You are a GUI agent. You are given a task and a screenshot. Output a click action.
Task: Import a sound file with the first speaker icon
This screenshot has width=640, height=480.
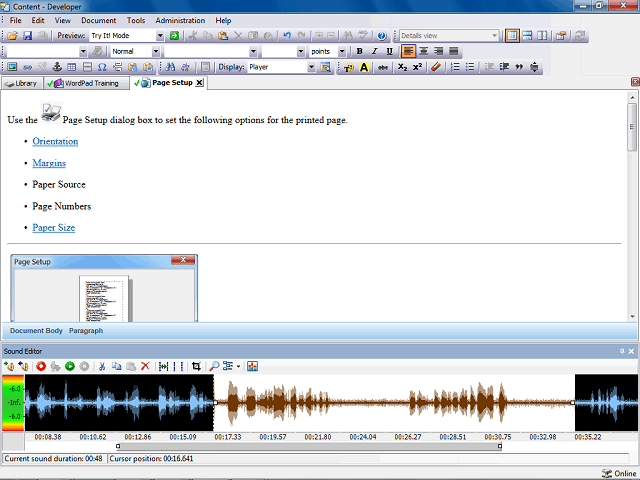point(9,366)
